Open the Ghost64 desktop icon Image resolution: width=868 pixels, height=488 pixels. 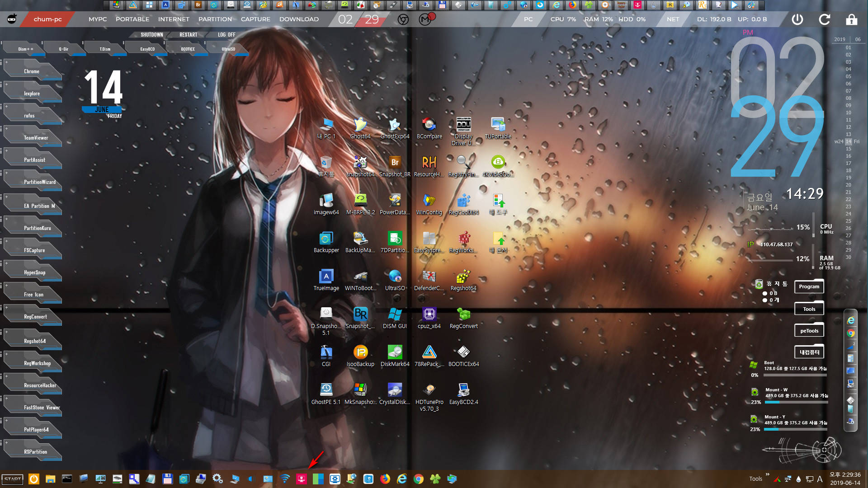coord(360,128)
